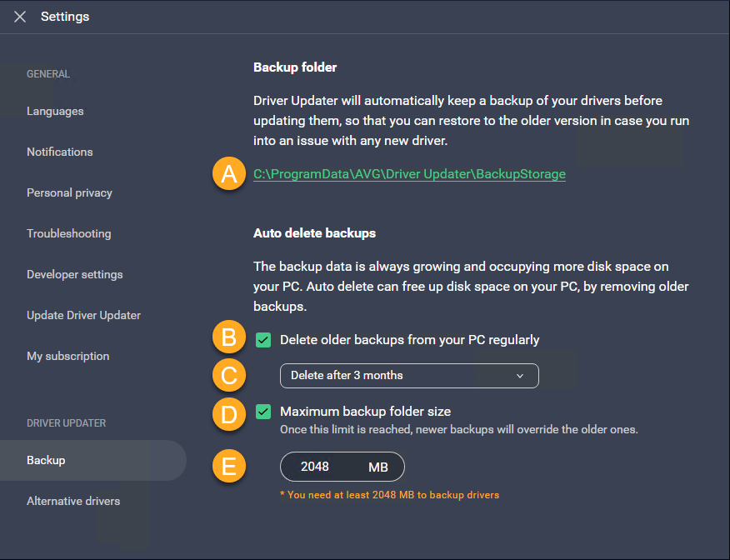Close the Settings window with the X icon
This screenshot has height=560, width=730.
(x=20, y=17)
